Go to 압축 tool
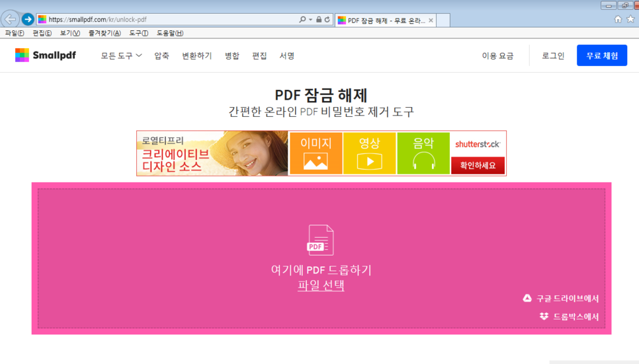This screenshot has height=364, width=639. point(161,55)
